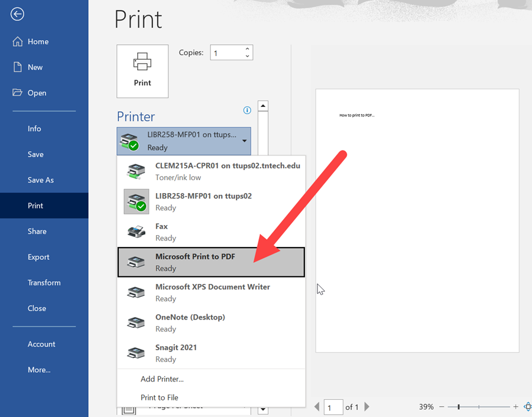The image size is (532, 417).
Task: Click the Microsoft Print to PDF printer icon
Action: point(136,262)
